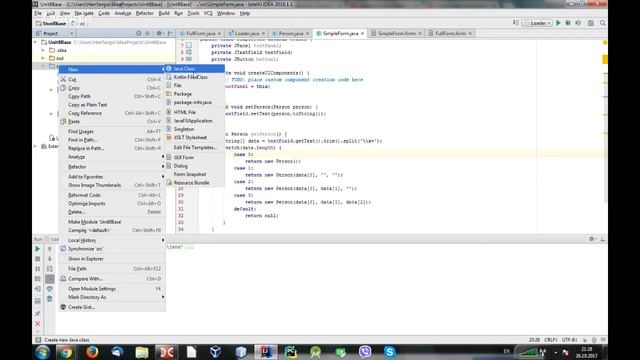Click Create Gist... in context menu
The width and height of the screenshot is (640, 360).
point(112,307)
